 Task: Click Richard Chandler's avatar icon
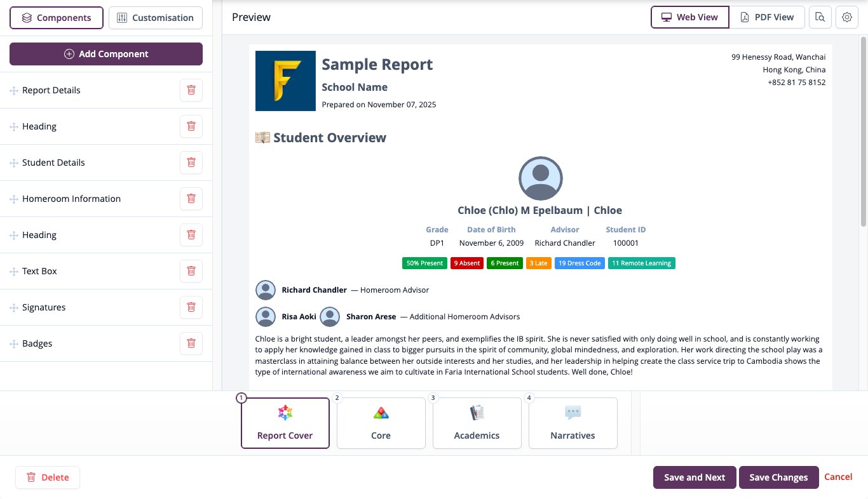point(266,290)
